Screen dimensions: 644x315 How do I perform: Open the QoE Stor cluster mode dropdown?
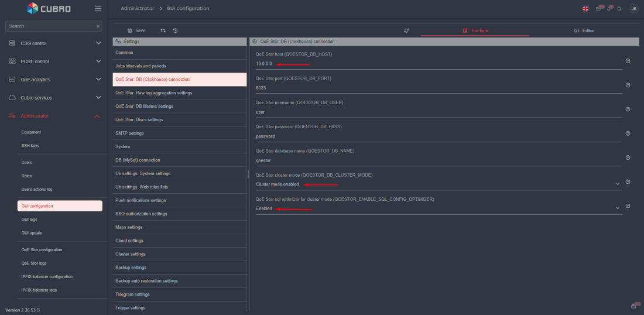click(437, 184)
